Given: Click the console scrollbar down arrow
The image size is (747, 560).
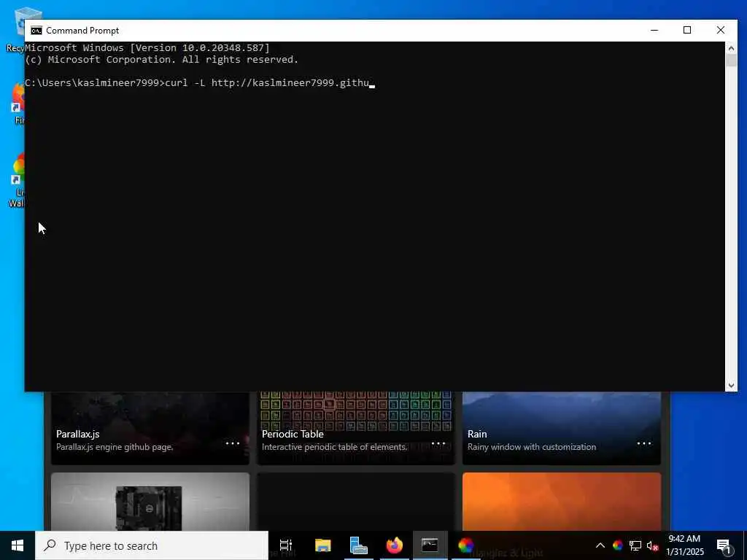Looking at the screenshot, I should coord(731,385).
